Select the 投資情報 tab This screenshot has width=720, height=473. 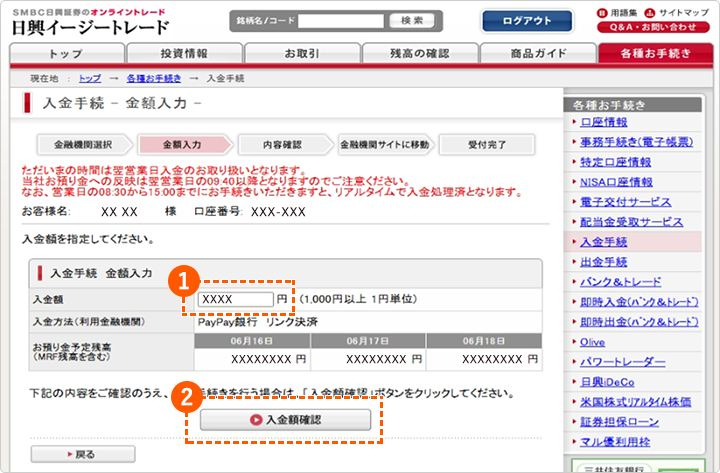point(184,53)
